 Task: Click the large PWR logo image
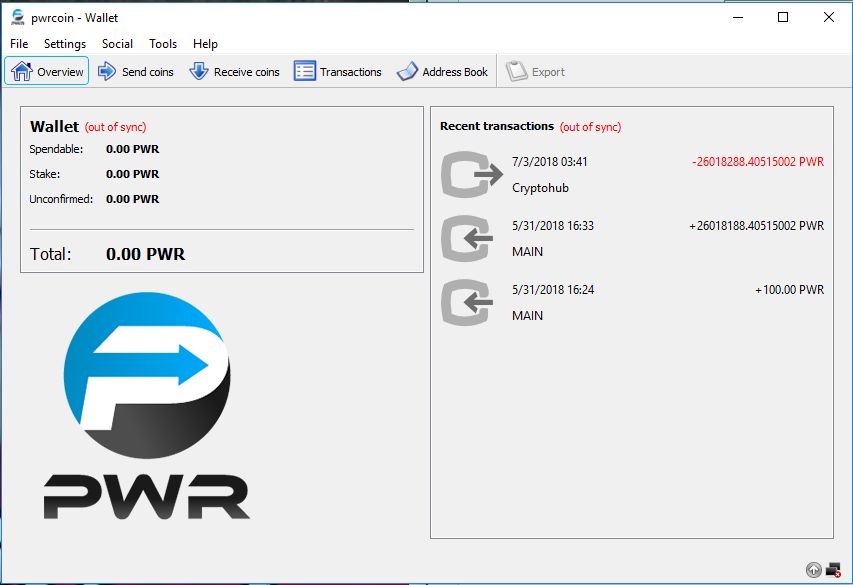point(147,406)
